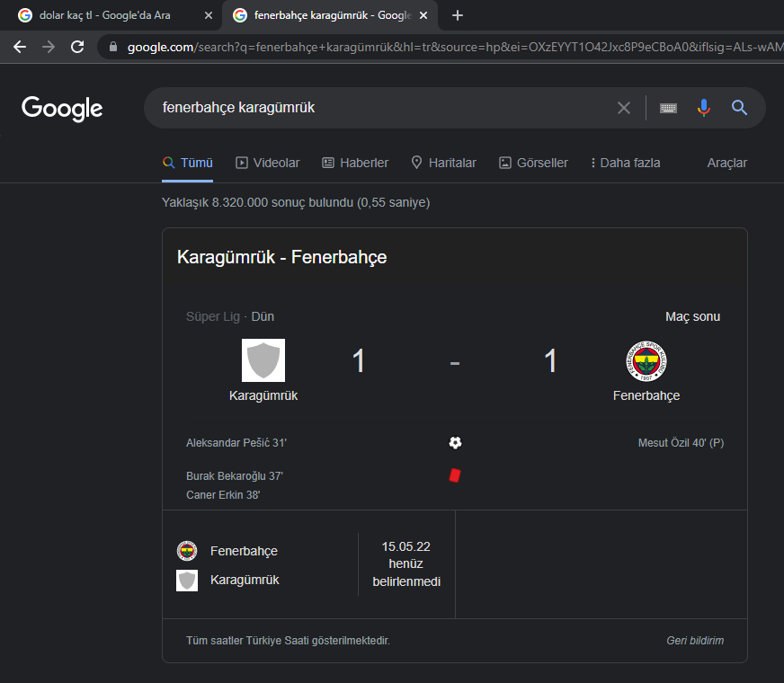Clear search text with X icon
Viewport: 784px width, 683px height.
[623, 108]
